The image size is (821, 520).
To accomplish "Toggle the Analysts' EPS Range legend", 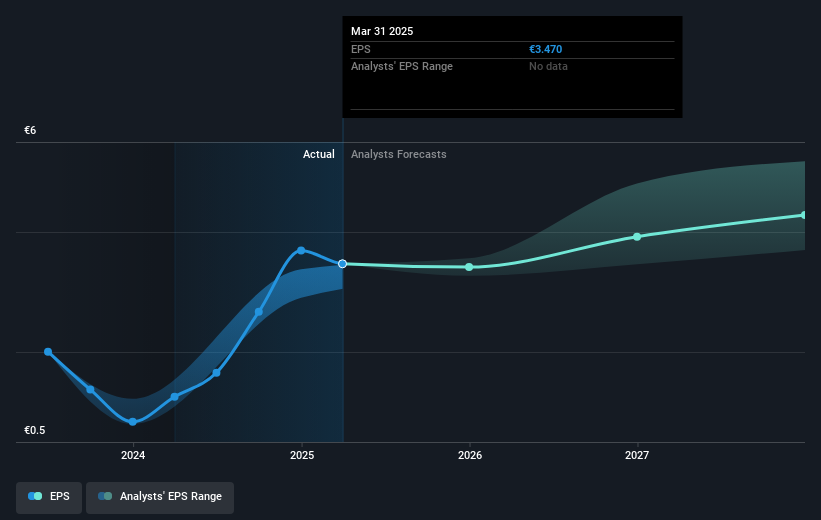I will point(160,496).
